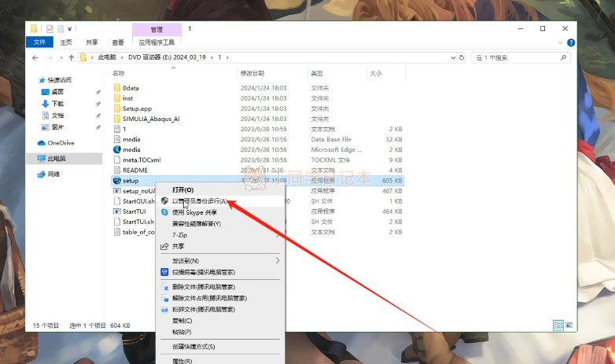Expand the 发送到(N) submenu arrow
This screenshot has height=364, width=615.
click(x=278, y=260)
